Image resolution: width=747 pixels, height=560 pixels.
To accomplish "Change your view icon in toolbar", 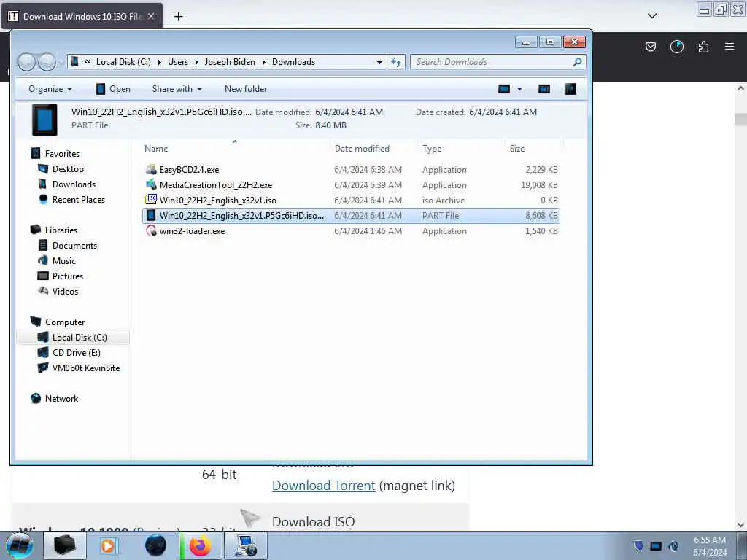I will 504,89.
